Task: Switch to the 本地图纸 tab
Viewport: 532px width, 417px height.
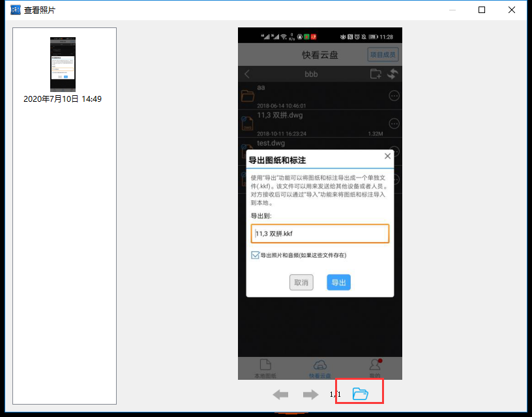Action: [x=265, y=369]
